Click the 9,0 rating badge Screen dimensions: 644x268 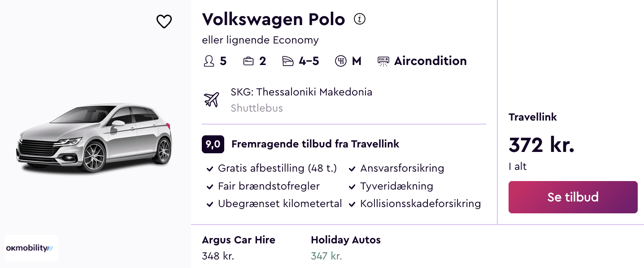pyautogui.click(x=213, y=144)
